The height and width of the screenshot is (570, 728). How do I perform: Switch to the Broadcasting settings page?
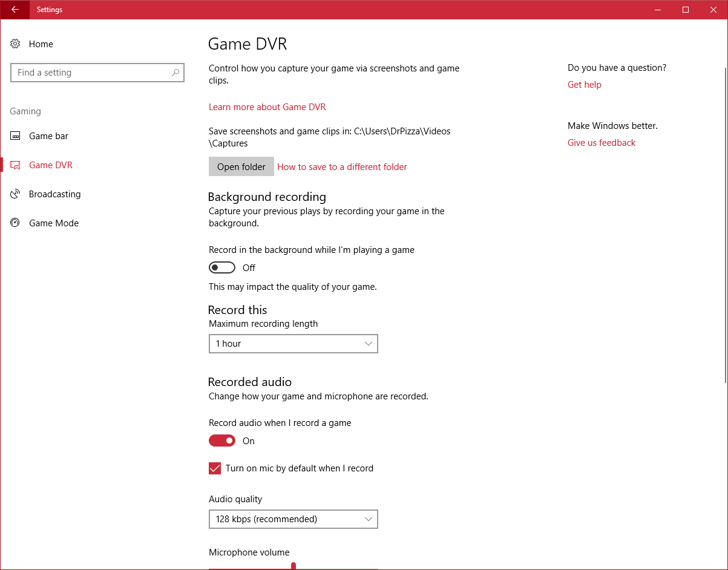coord(54,194)
